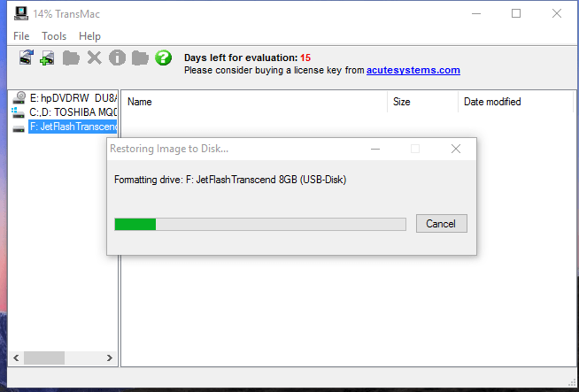Click the formatting progress bar

(260, 224)
